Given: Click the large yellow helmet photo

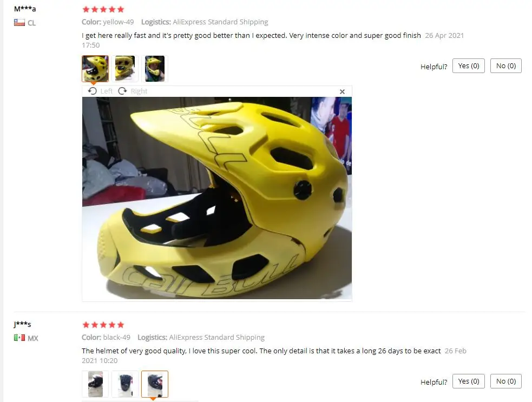Looking at the screenshot, I should point(217,198).
